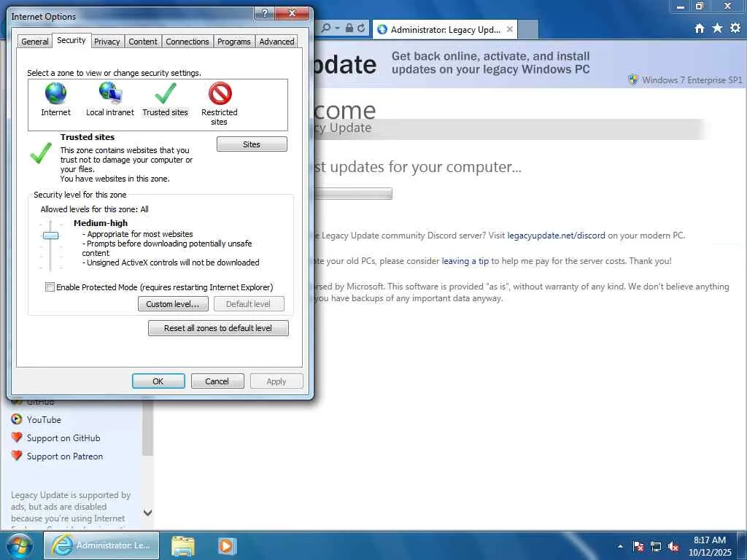Image resolution: width=747 pixels, height=560 pixels.
Task: Click the dialog Help question mark button
Action: 265,13
